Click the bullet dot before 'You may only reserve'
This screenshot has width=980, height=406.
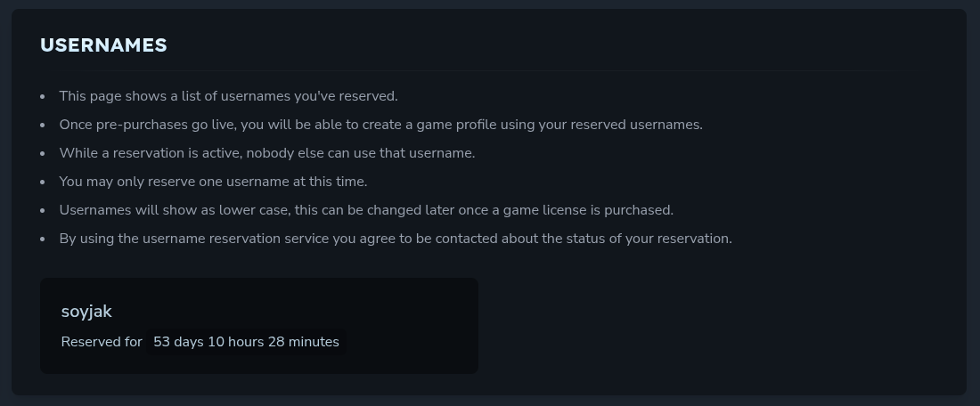(42, 182)
